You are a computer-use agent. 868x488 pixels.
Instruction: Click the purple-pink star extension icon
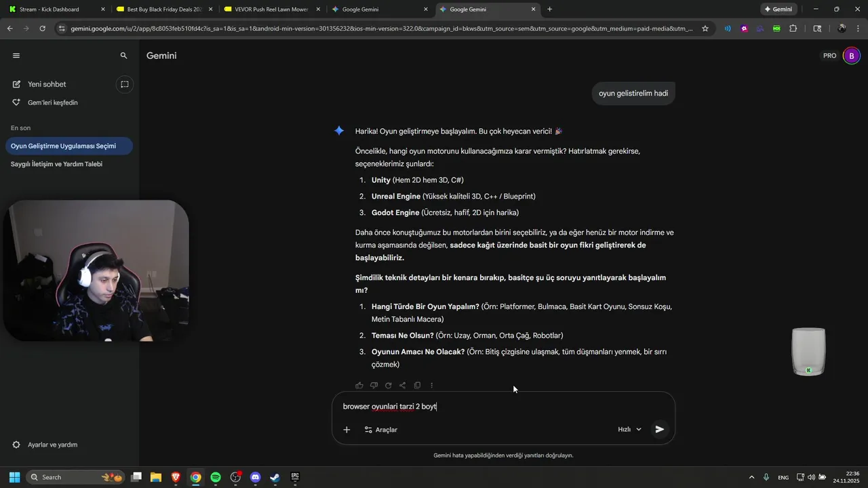744,28
